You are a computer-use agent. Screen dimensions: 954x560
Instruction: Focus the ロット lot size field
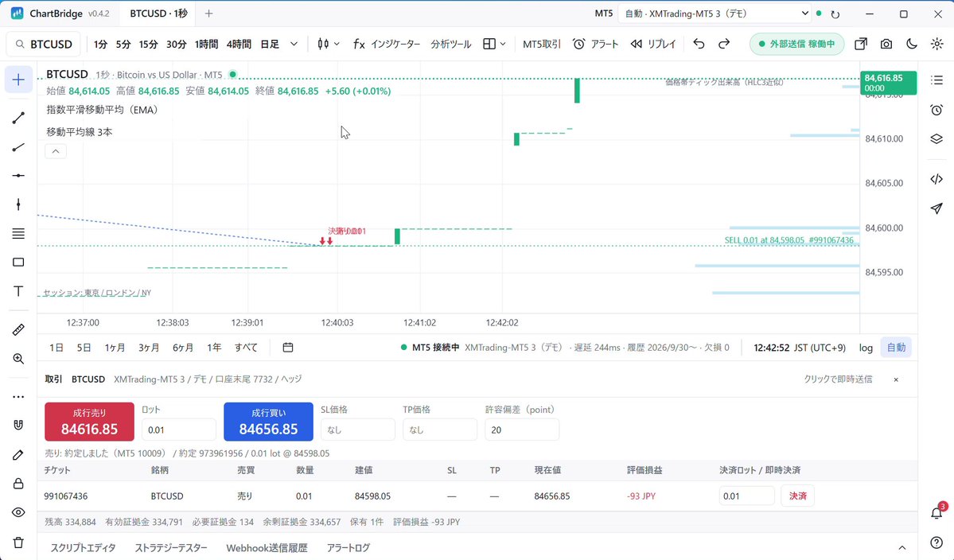coord(179,430)
